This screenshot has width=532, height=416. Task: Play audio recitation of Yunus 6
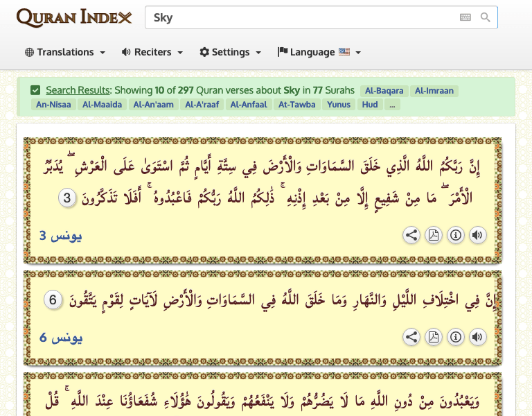click(x=478, y=337)
